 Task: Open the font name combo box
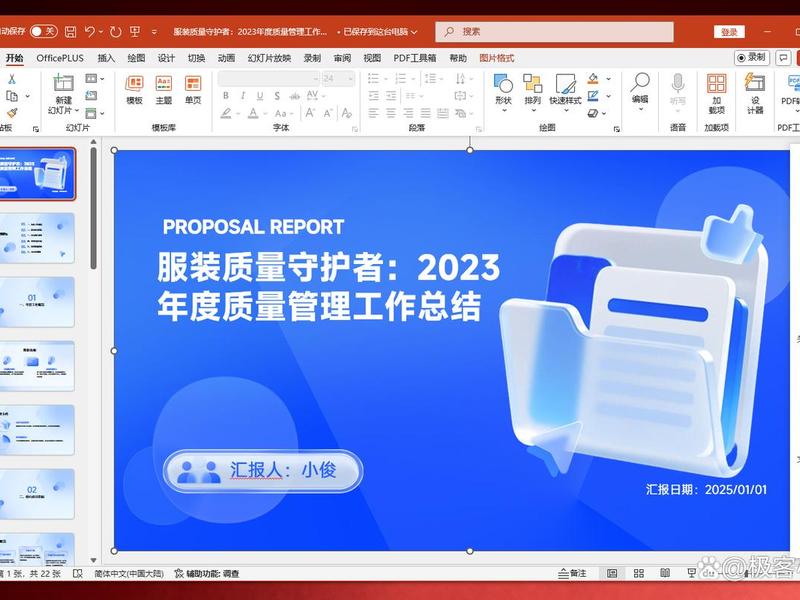[268, 78]
